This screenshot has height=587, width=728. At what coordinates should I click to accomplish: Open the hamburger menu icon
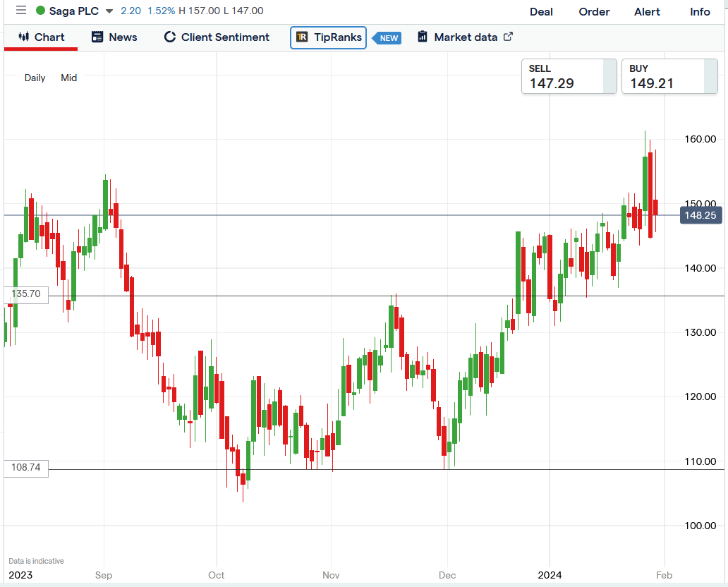tap(21, 10)
